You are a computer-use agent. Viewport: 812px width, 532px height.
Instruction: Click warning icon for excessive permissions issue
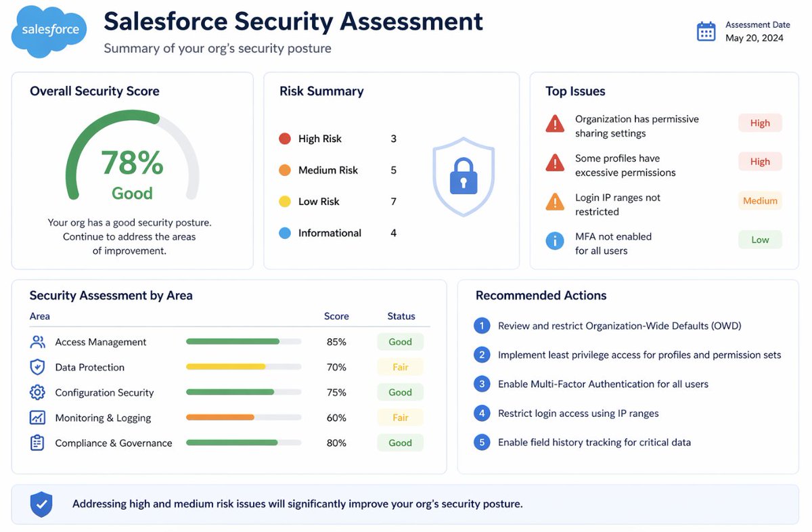click(555, 163)
